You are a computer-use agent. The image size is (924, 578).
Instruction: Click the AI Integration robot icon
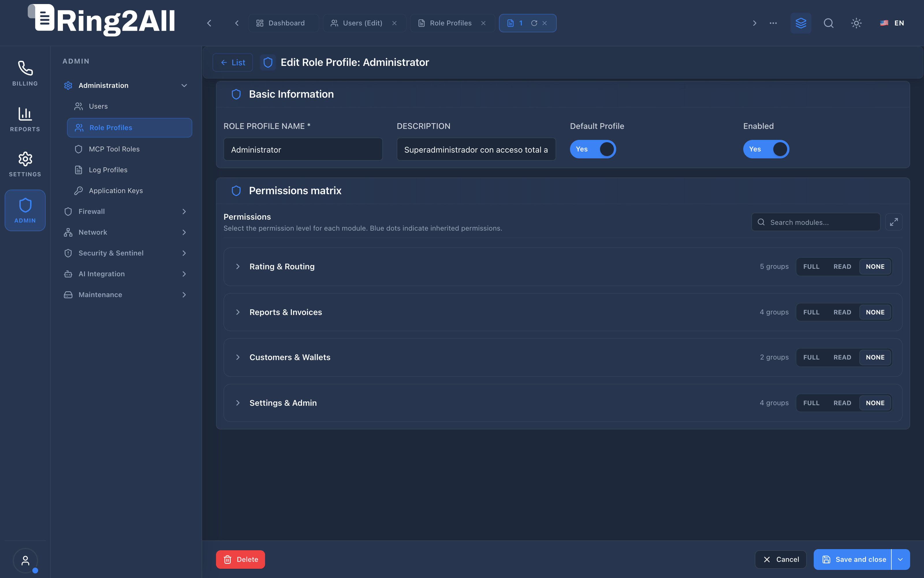68,274
